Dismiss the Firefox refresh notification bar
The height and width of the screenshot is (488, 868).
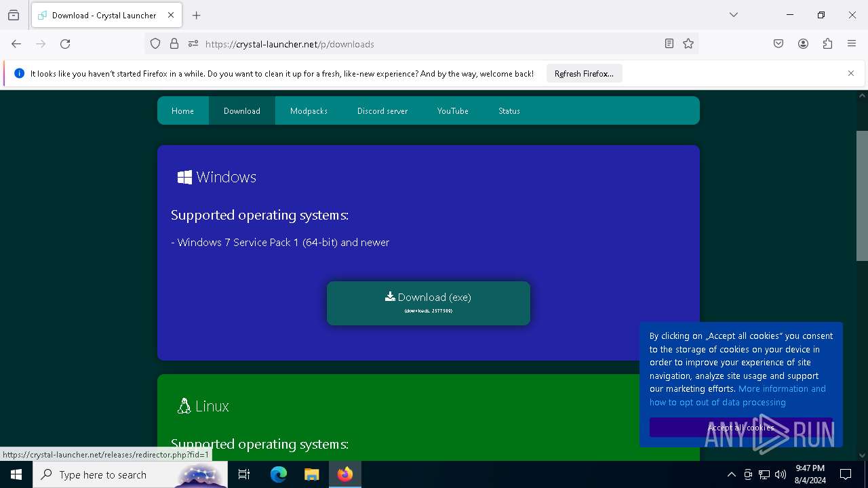click(851, 73)
